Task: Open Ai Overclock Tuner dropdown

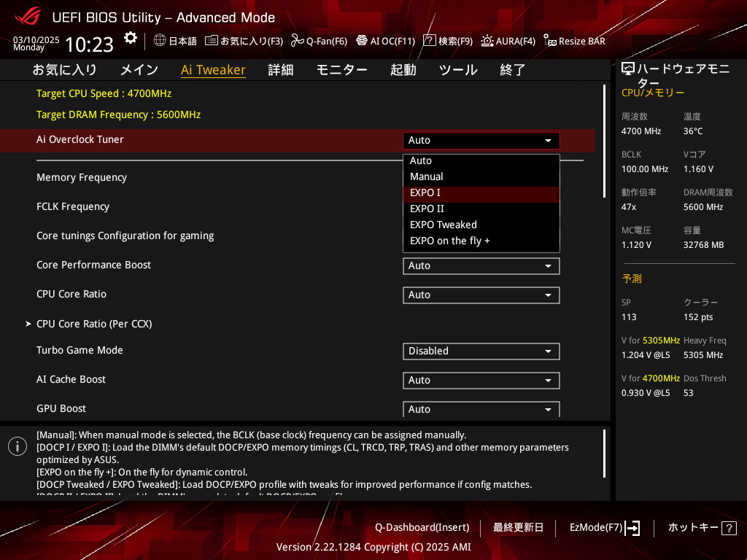Action: click(481, 141)
